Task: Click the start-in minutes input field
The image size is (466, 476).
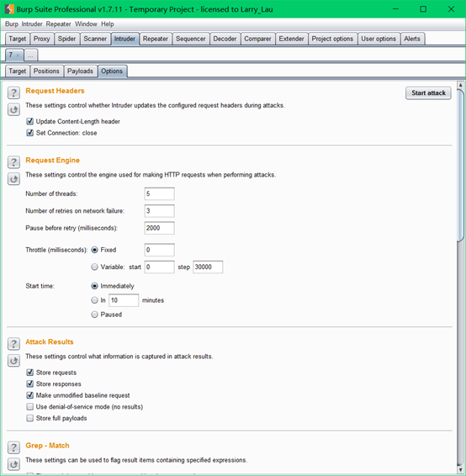Action: (x=124, y=300)
